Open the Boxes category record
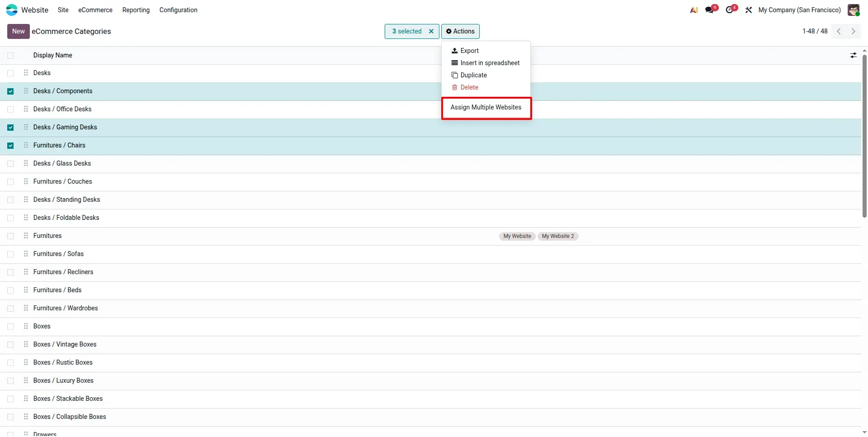This screenshot has height=437, width=868. click(x=42, y=326)
